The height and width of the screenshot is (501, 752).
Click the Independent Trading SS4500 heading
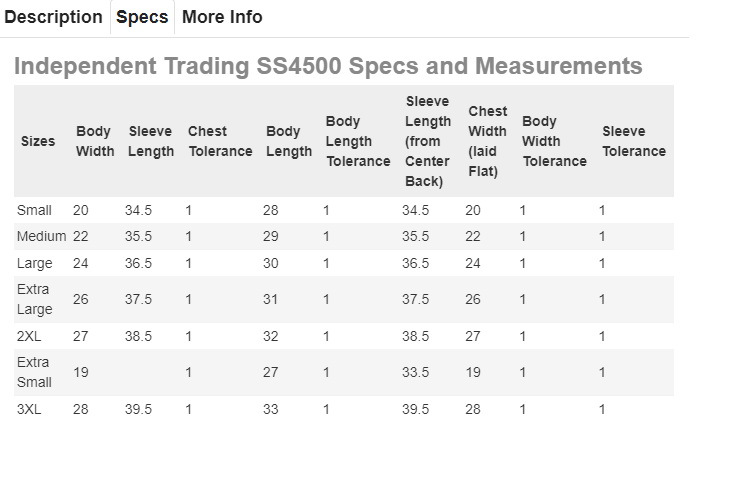pyautogui.click(x=328, y=66)
